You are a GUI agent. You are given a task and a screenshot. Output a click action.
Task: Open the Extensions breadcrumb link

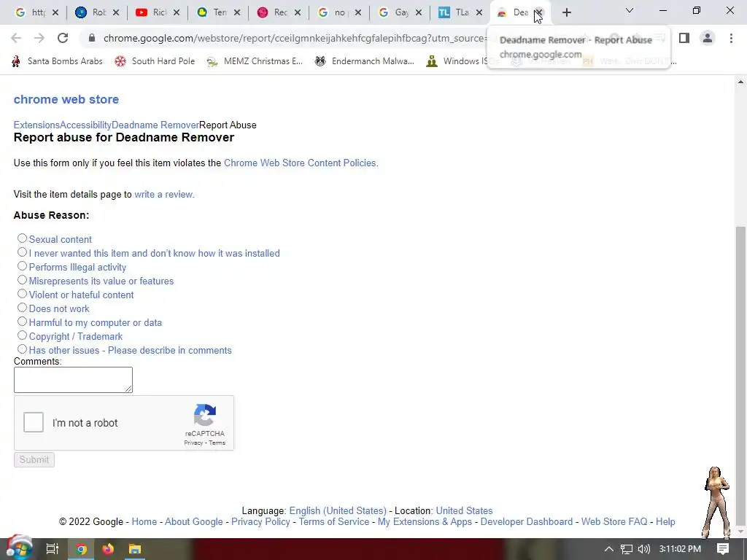36,125
